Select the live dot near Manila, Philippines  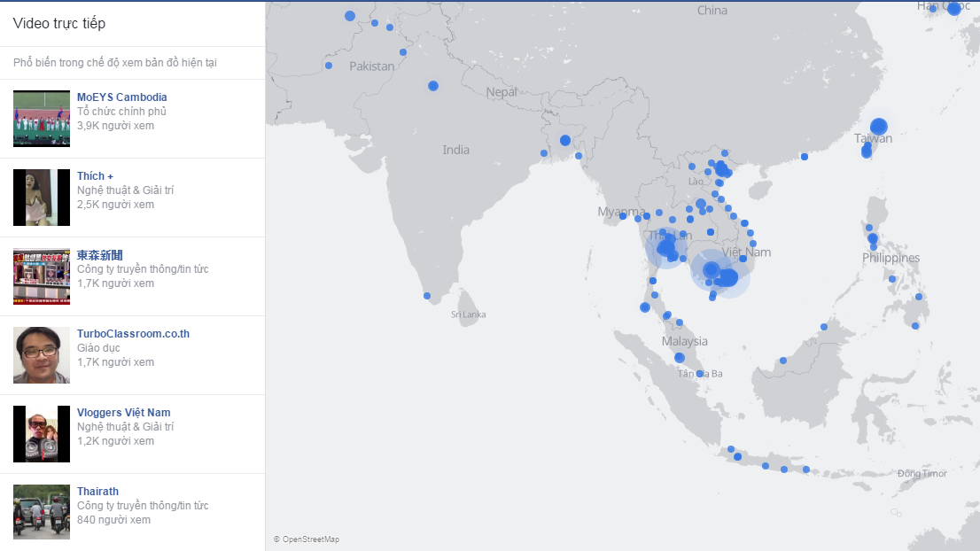point(873,238)
